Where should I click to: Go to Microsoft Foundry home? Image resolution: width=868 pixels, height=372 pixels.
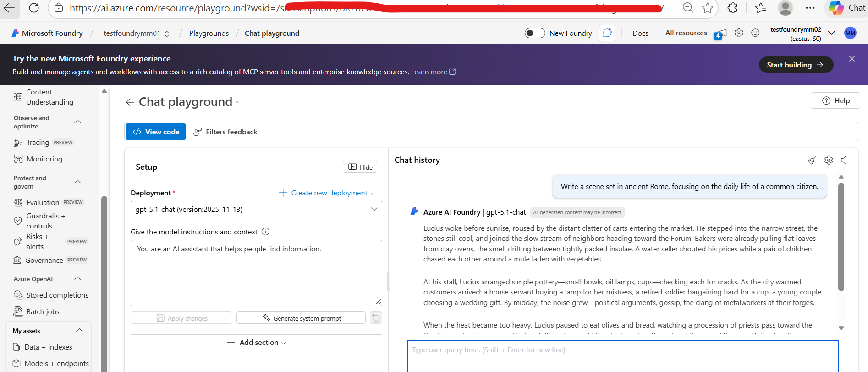click(47, 33)
